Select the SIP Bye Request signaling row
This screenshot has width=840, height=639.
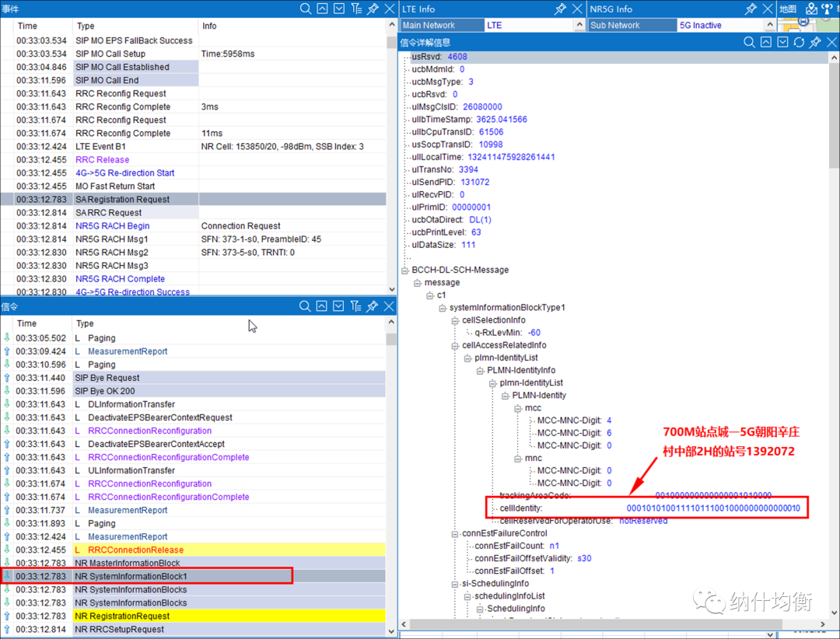pos(193,378)
